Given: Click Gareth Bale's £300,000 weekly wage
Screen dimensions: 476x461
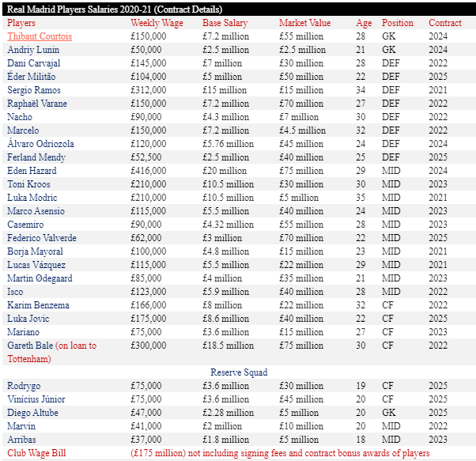Looking at the screenshot, I should [x=149, y=346].
